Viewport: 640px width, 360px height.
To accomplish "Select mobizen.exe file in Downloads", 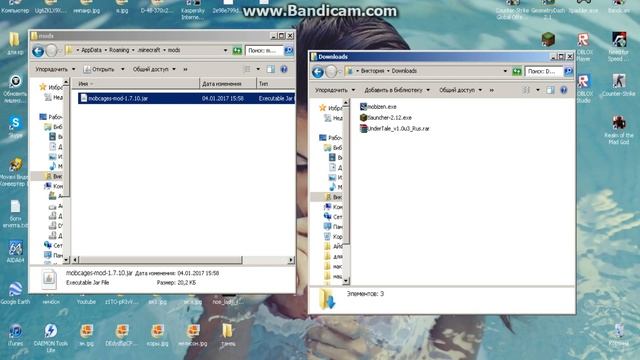I will pos(378,107).
